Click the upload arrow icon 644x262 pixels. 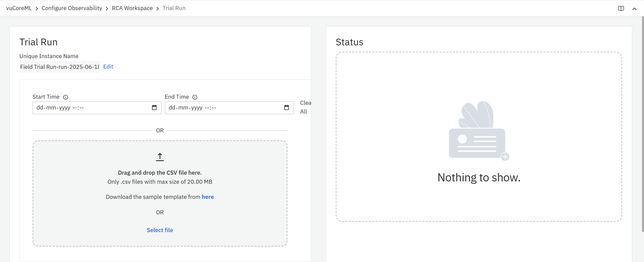[x=160, y=157]
